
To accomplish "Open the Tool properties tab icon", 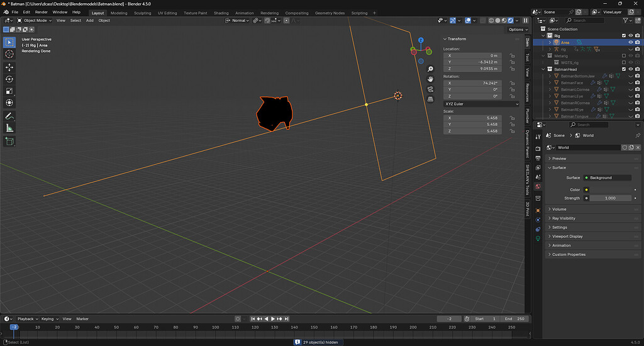I will [x=538, y=137].
